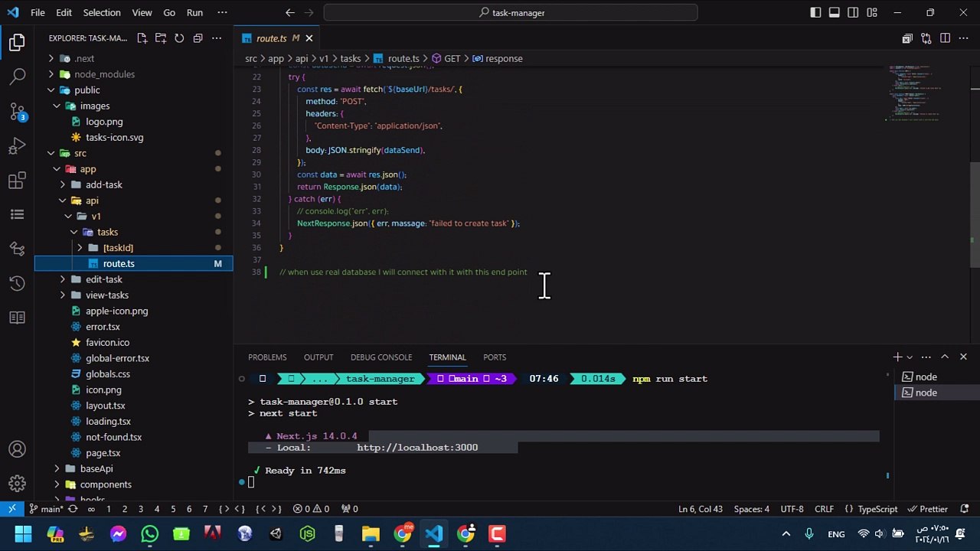This screenshot has height=551, width=980.
Task: Open the Customize Layout control
Action: [872, 12]
